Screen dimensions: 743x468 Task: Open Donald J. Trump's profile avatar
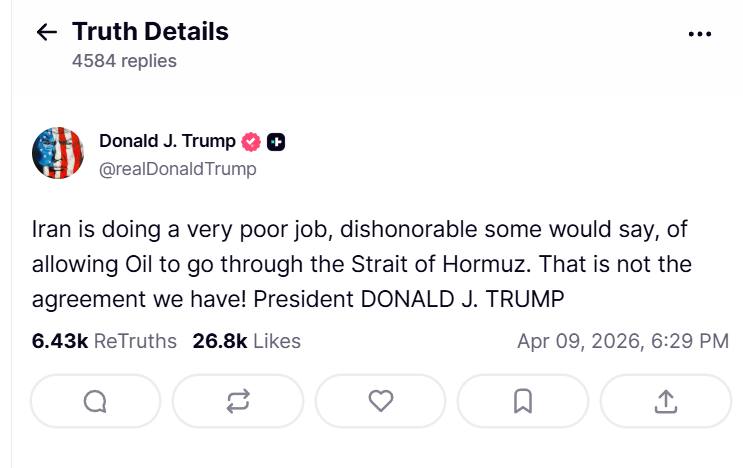[x=58, y=153]
